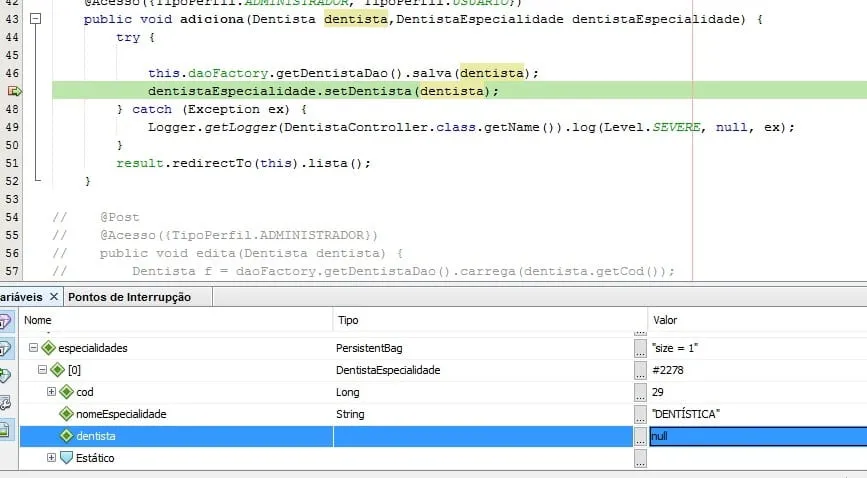The width and height of the screenshot is (867, 478).
Task: Open the ellipsis editor for the [0] value
Action: [640, 370]
